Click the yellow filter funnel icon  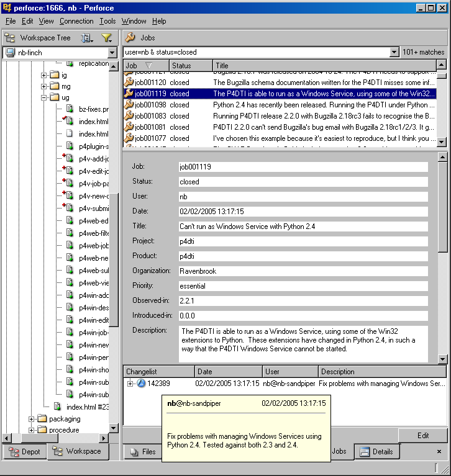click(x=106, y=38)
